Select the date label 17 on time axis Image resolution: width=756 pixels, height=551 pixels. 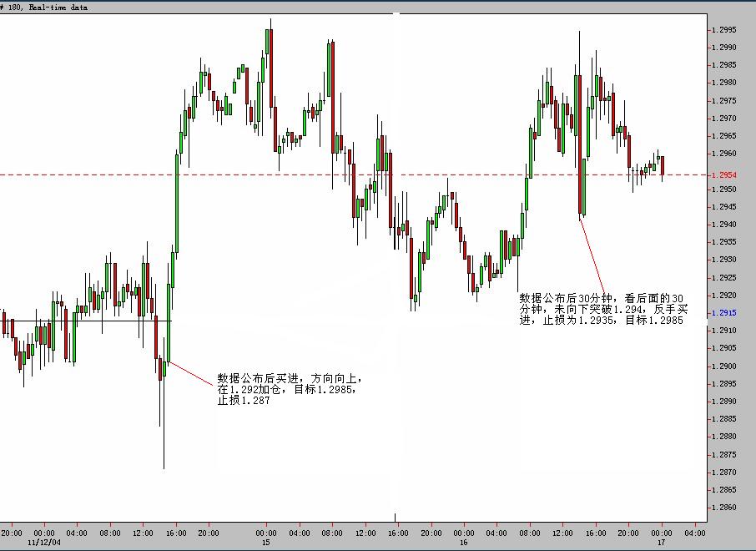662,543
